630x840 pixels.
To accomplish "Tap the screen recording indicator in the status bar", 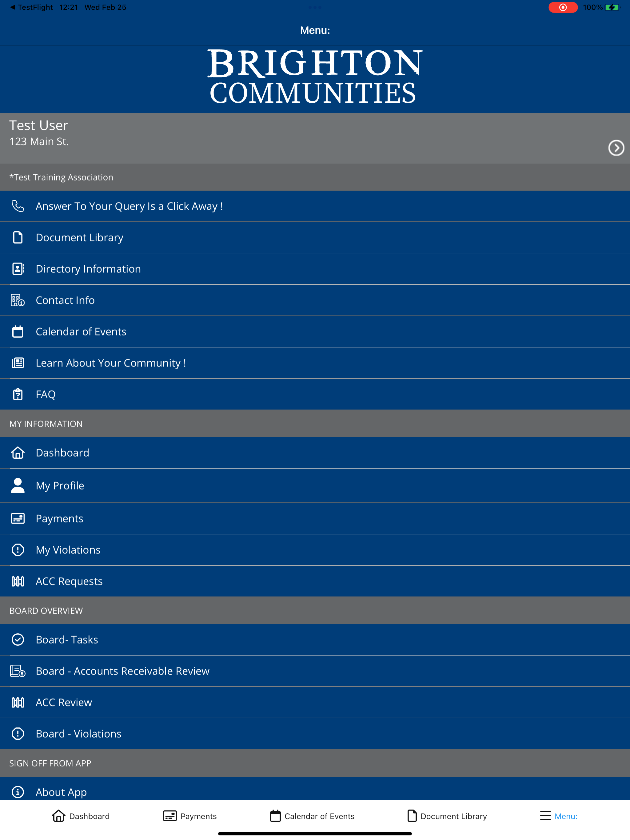I will (x=563, y=7).
